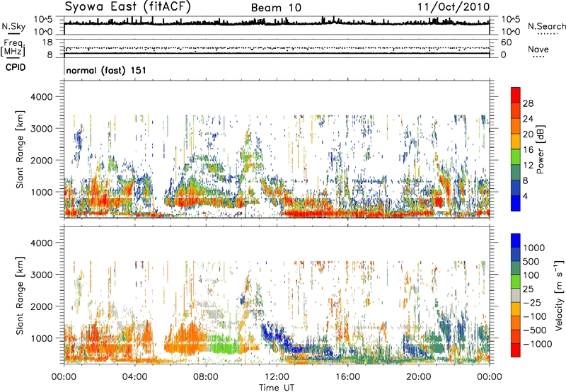The image size is (566, 392).
Task: Click the "Slant Range [km]" label of Power panel
Action: tap(20, 149)
